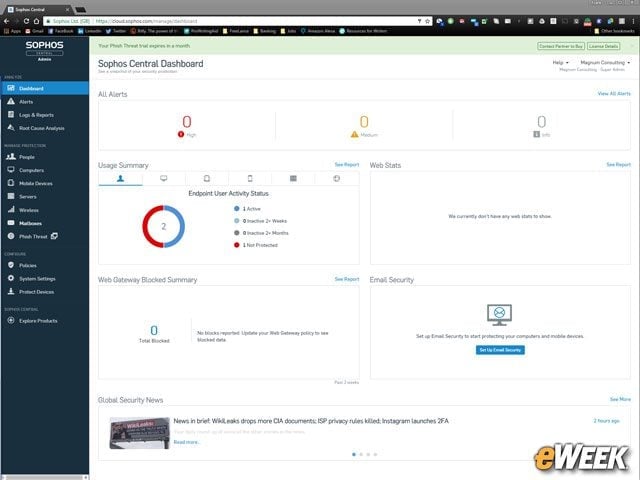Bookmark this page with star icon
The height and width of the screenshot is (480, 640).
tap(427, 21)
